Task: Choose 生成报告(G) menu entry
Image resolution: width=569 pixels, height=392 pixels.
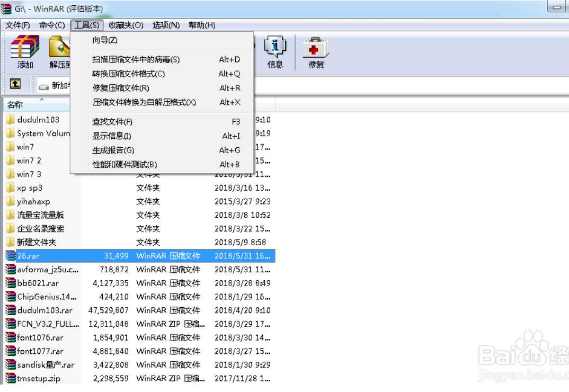Action: pos(162,150)
